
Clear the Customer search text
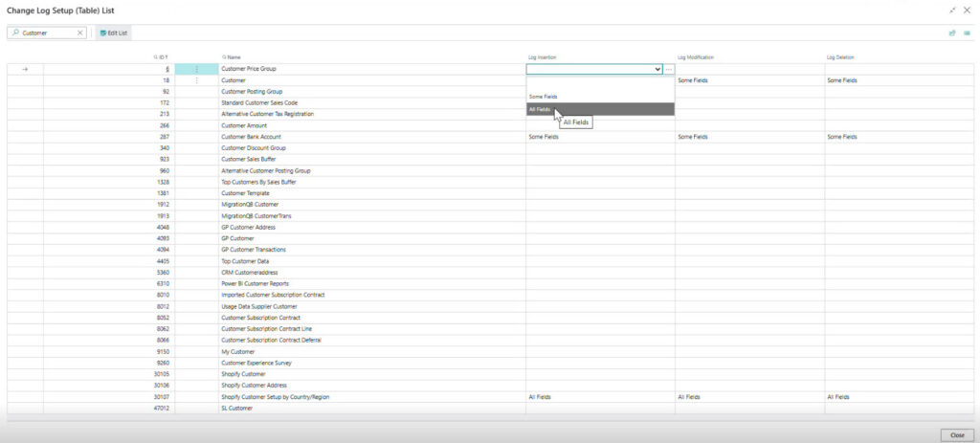(80, 33)
